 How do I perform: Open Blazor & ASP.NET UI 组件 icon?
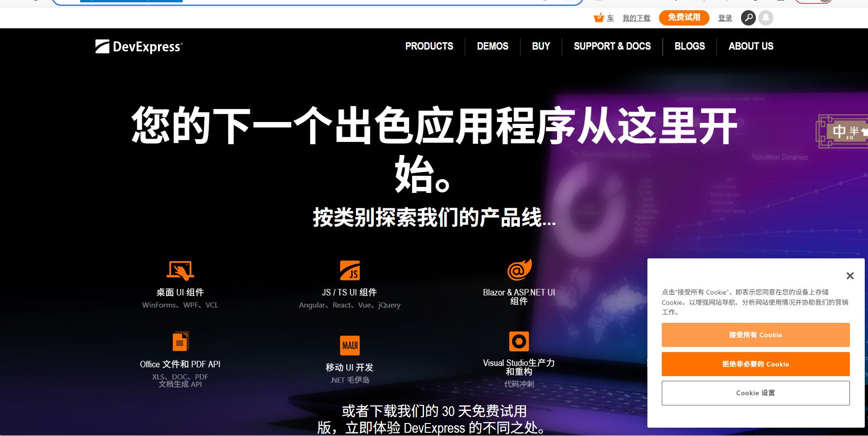[x=519, y=270]
